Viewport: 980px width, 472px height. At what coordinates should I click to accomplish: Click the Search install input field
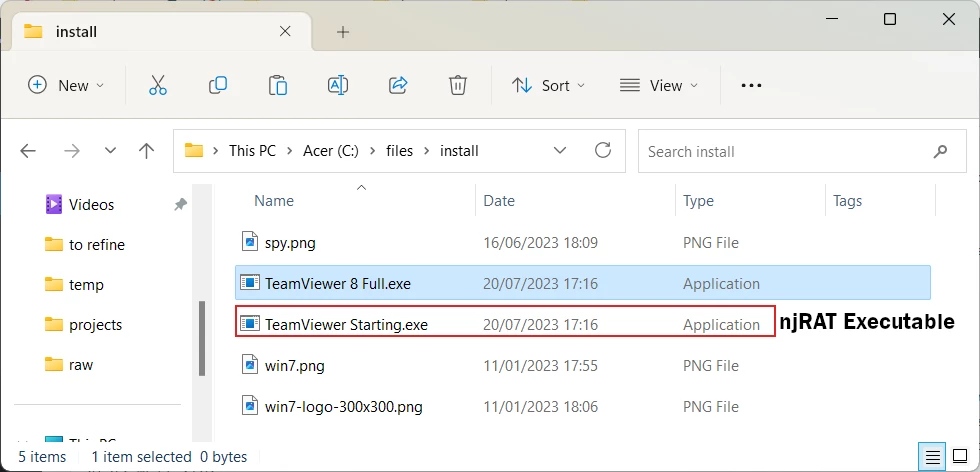tap(785, 151)
